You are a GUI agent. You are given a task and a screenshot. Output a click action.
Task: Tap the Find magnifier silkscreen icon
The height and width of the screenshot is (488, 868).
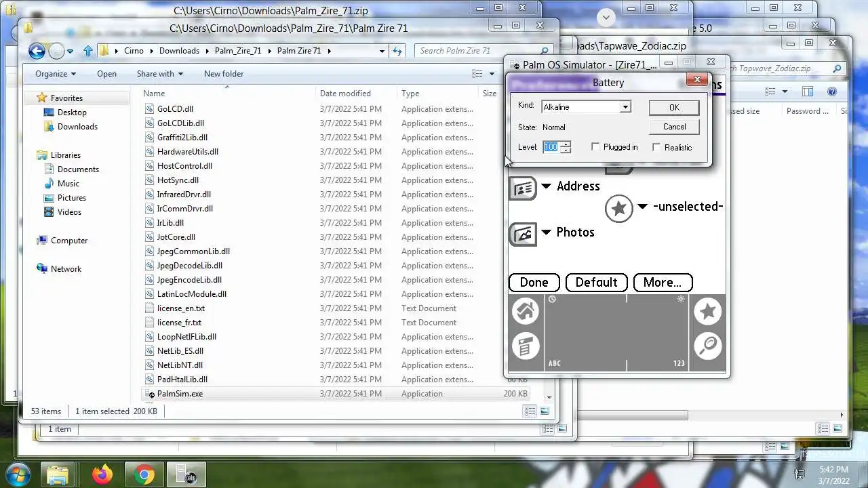tap(708, 346)
